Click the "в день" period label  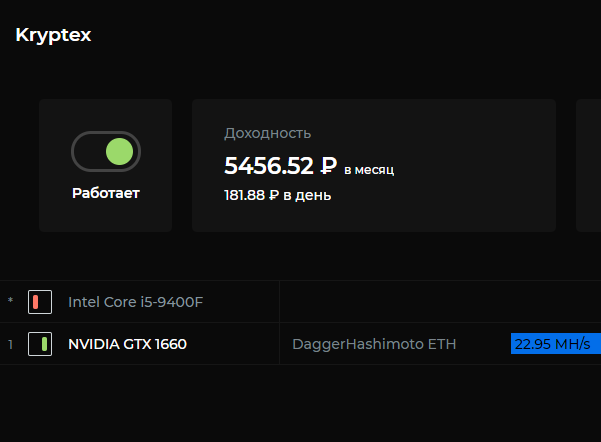point(307,195)
